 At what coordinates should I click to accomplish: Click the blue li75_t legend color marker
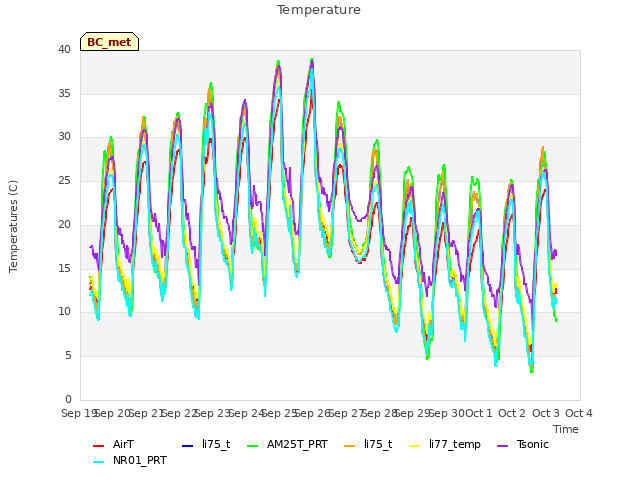click(x=187, y=446)
